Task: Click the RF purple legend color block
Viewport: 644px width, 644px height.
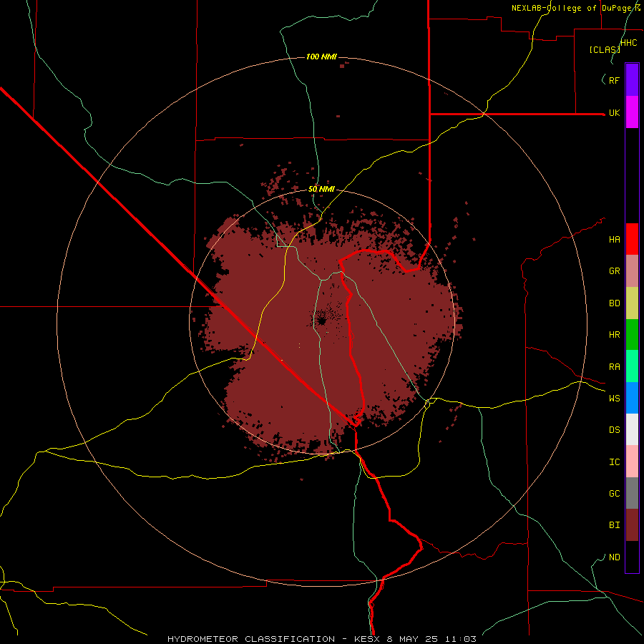Action: pyautogui.click(x=632, y=80)
